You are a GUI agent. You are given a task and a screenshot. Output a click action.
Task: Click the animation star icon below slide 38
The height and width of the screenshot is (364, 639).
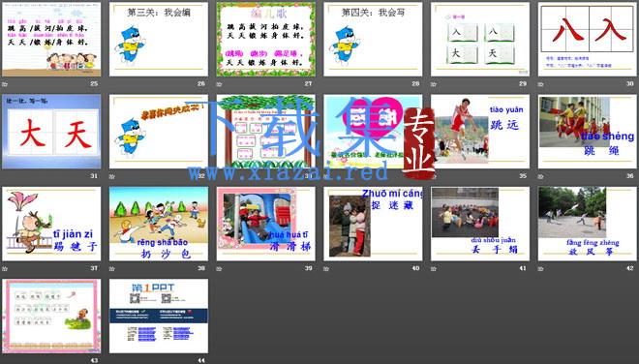pyautogui.click(x=112, y=268)
